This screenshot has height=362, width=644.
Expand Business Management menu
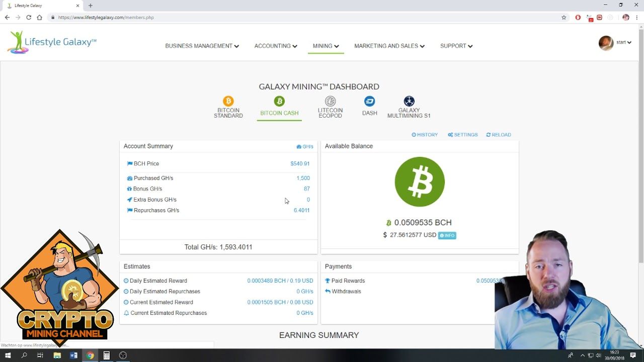(202, 46)
